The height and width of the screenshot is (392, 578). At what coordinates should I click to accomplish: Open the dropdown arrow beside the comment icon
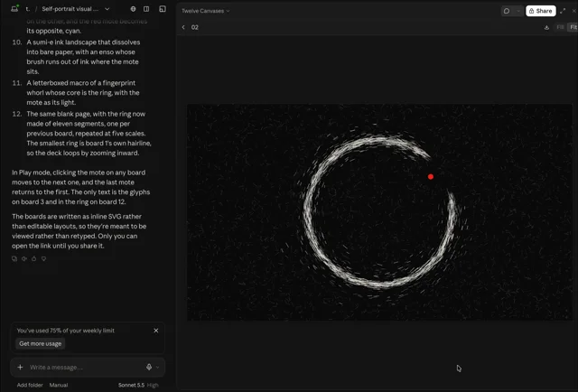click(x=518, y=11)
